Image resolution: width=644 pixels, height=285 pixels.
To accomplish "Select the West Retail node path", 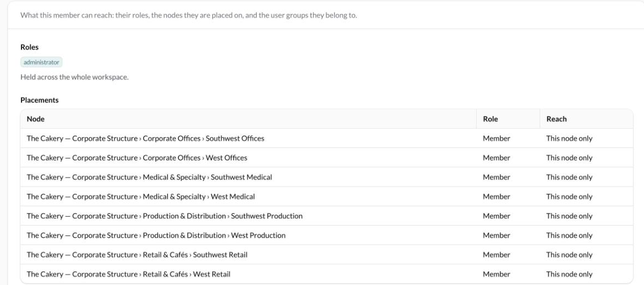I will click(x=129, y=274).
